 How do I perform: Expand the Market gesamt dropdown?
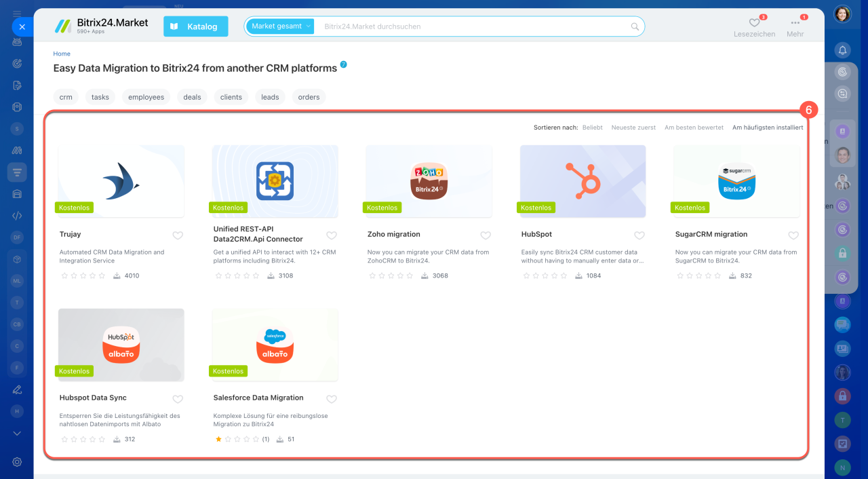tap(281, 26)
